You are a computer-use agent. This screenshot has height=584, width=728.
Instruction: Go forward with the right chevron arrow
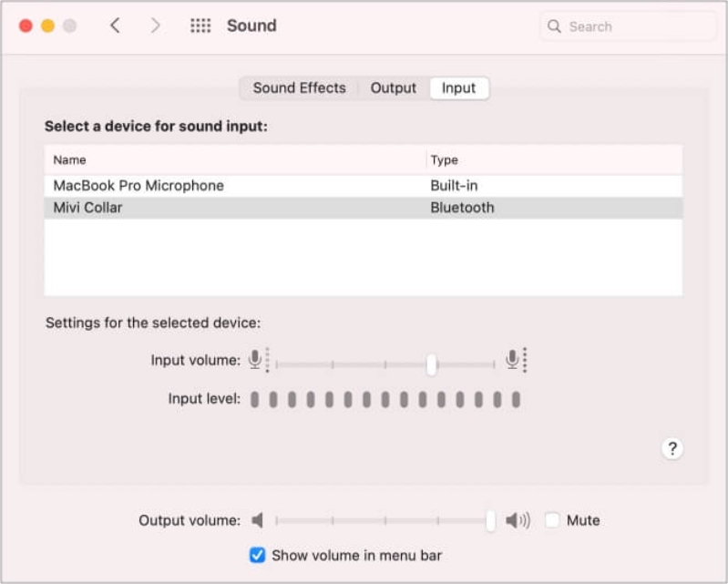[155, 26]
